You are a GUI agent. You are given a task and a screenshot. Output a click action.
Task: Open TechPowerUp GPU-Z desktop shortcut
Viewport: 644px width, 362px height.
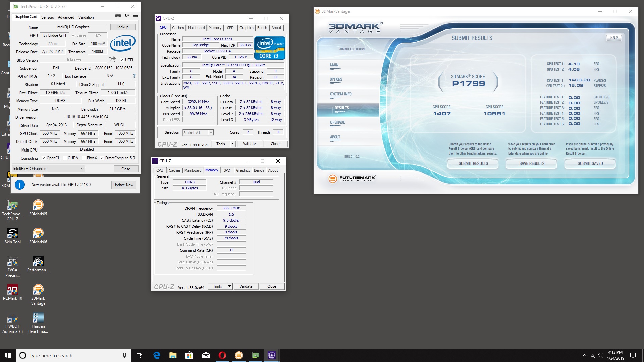tap(12, 210)
